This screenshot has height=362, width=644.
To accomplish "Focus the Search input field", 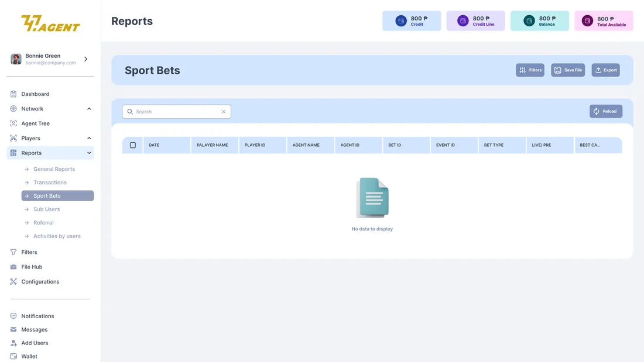I will (177, 112).
